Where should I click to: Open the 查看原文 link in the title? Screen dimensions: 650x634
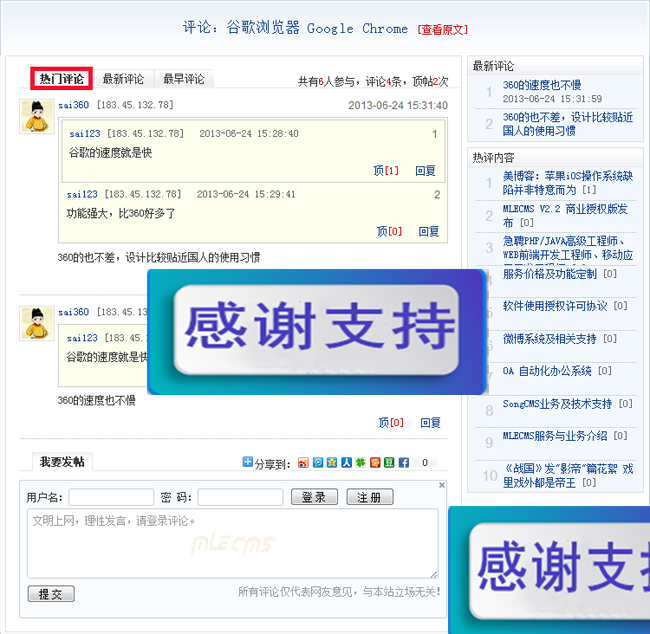(x=442, y=29)
